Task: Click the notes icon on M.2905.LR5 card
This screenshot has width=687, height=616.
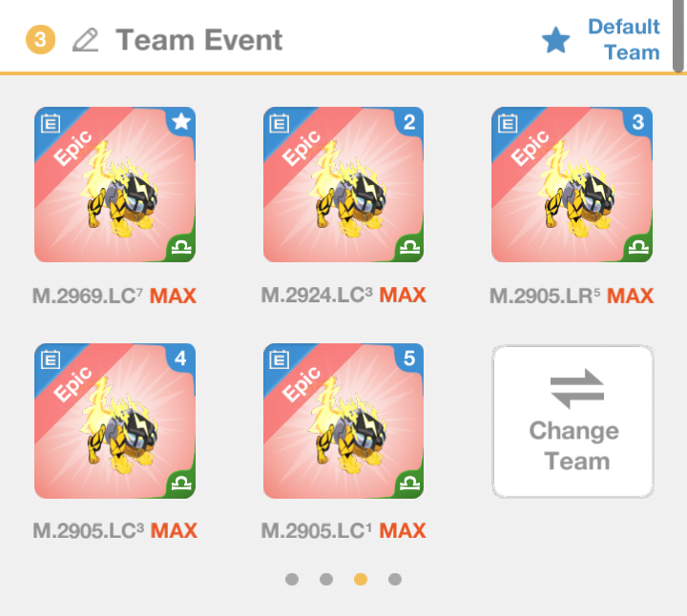Action: (508, 123)
